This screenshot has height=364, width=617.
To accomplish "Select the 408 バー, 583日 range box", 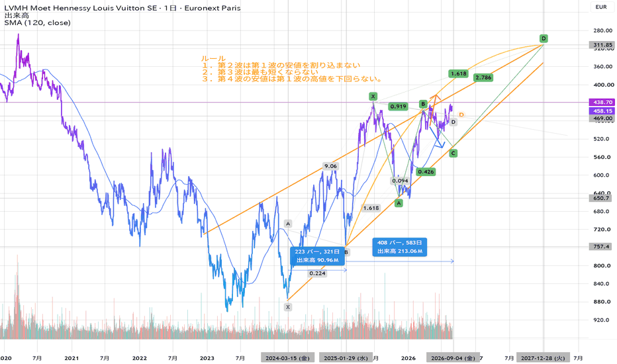I will tap(400, 247).
